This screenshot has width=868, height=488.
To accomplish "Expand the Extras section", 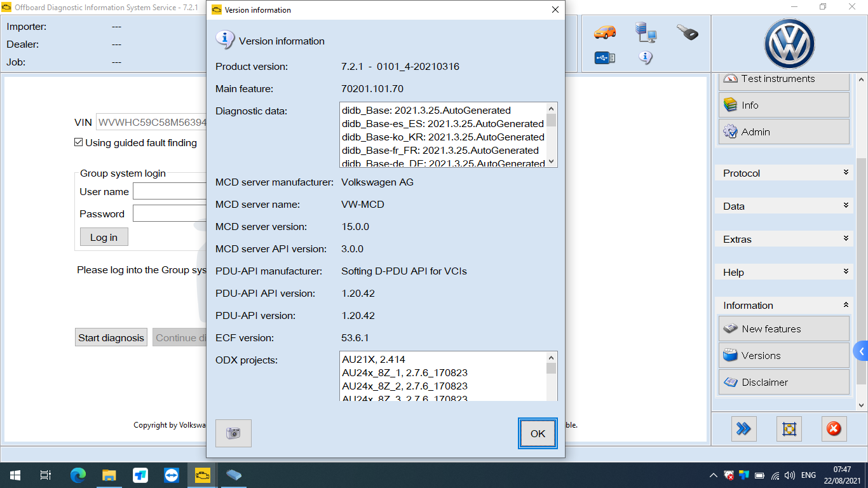I will click(x=783, y=239).
